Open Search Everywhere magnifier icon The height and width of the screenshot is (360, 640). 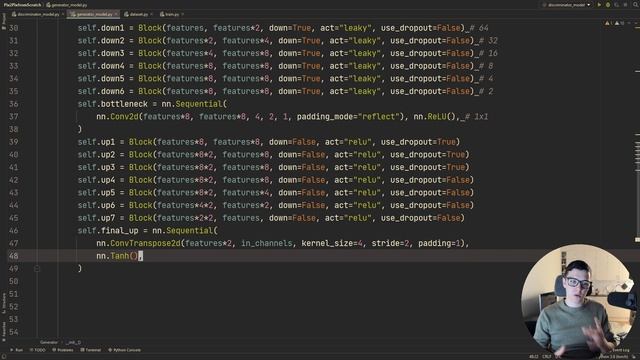(636, 5)
